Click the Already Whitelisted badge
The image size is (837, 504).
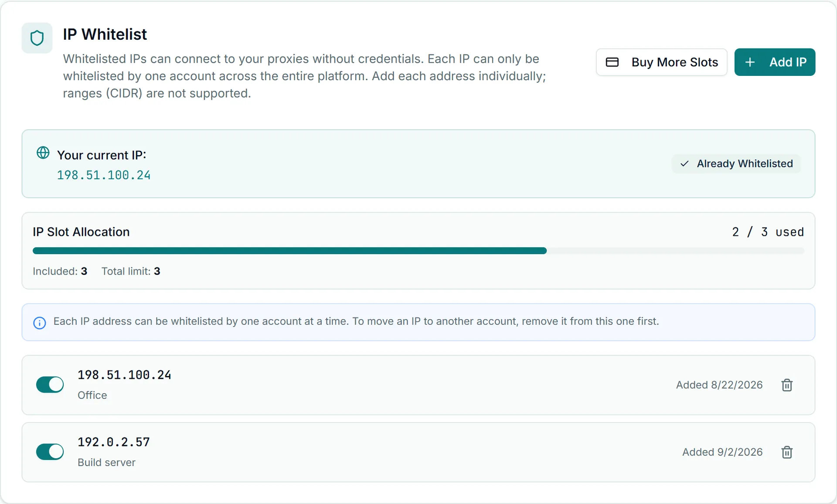(x=736, y=163)
